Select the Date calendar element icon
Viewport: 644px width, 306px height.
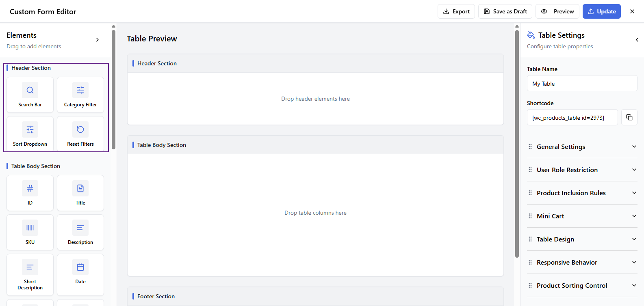tap(80, 267)
